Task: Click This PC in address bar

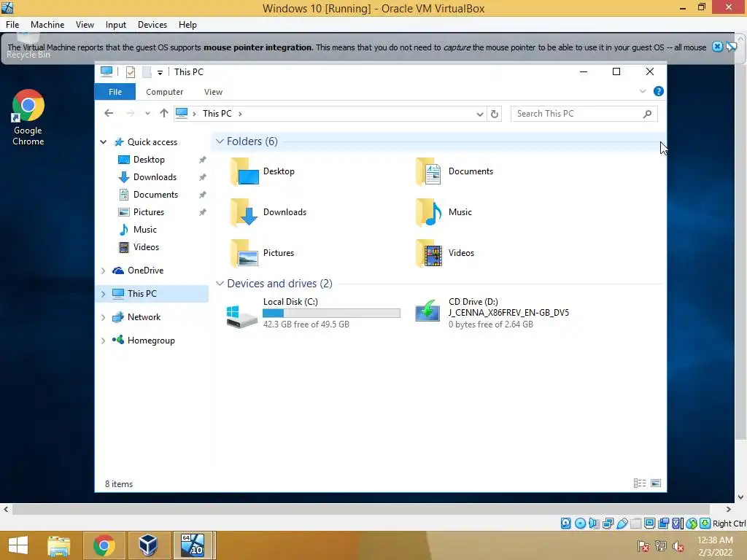Action: tap(217, 114)
